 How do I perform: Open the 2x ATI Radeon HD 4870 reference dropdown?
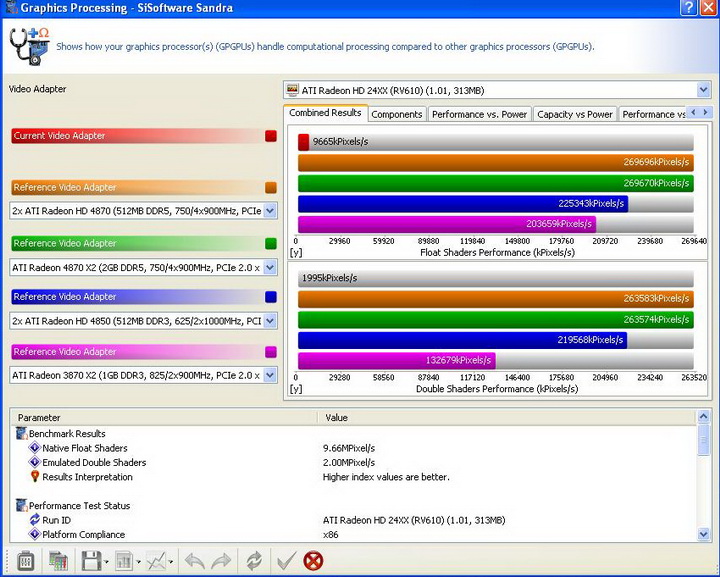(x=270, y=211)
